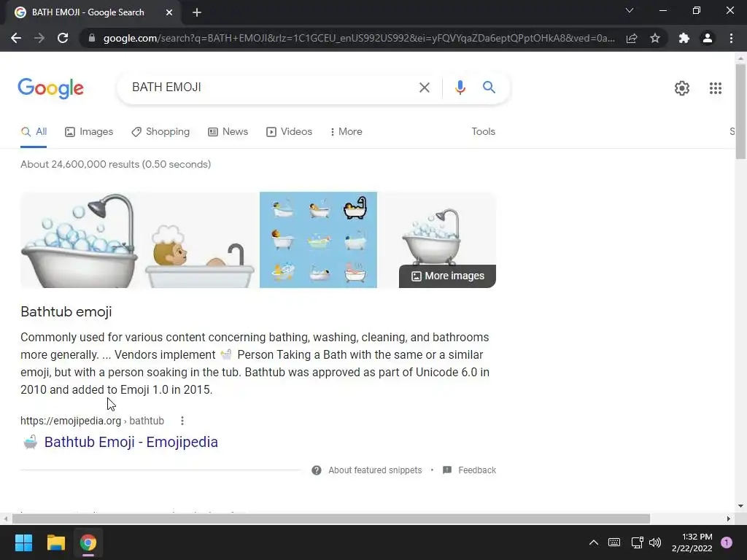Click About featured snippets link

(x=375, y=470)
